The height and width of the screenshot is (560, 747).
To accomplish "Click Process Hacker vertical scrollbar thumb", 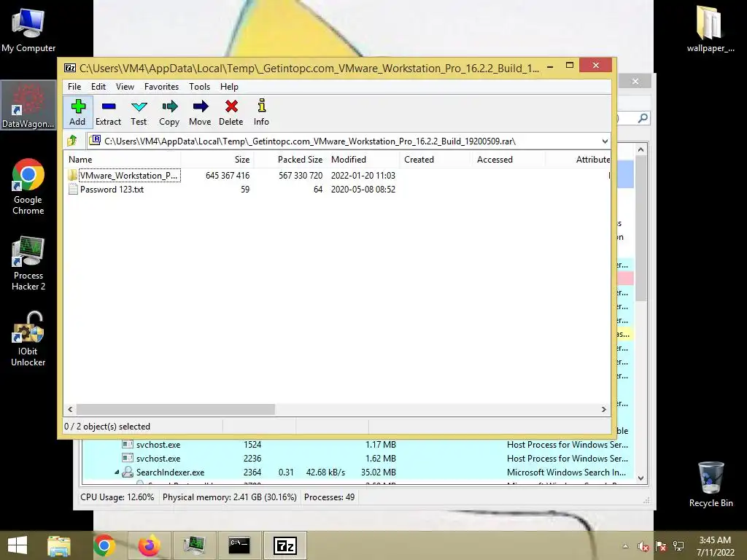I will point(640,228).
